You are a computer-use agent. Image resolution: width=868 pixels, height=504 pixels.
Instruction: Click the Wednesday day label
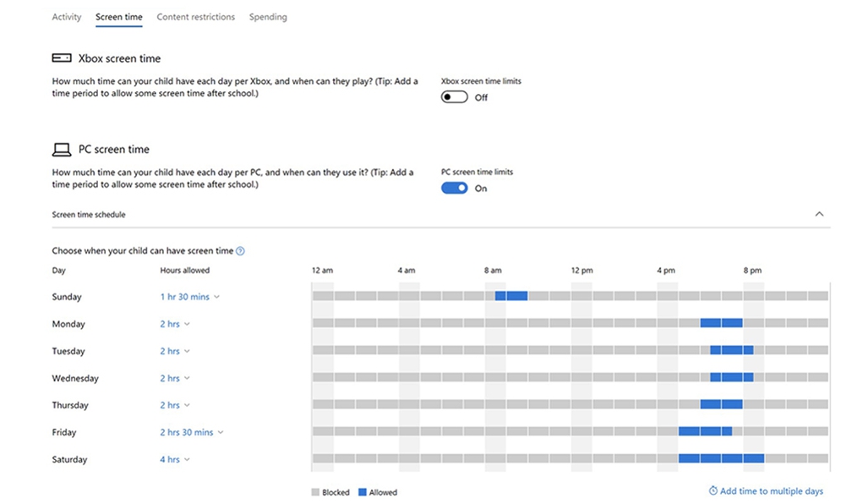click(x=75, y=378)
